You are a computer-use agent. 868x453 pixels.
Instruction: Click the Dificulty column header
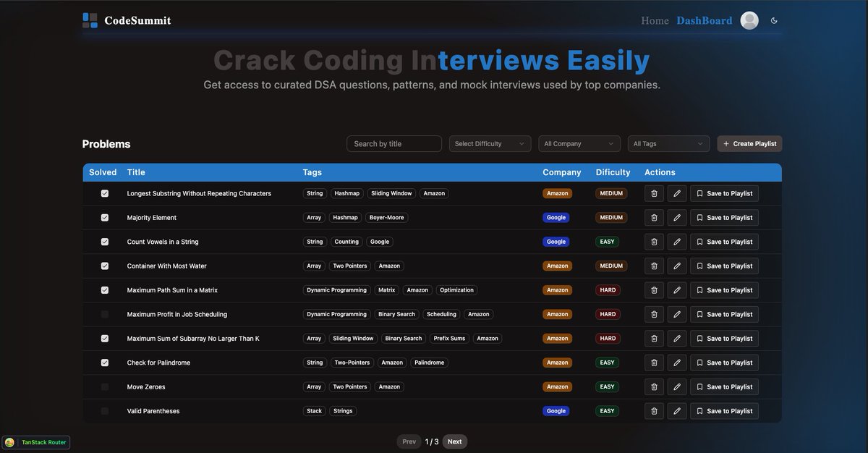coord(613,172)
